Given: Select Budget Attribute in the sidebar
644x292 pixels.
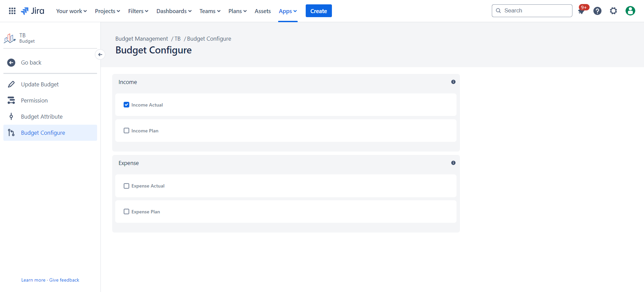Looking at the screenshot, I should tap(50, 117).
